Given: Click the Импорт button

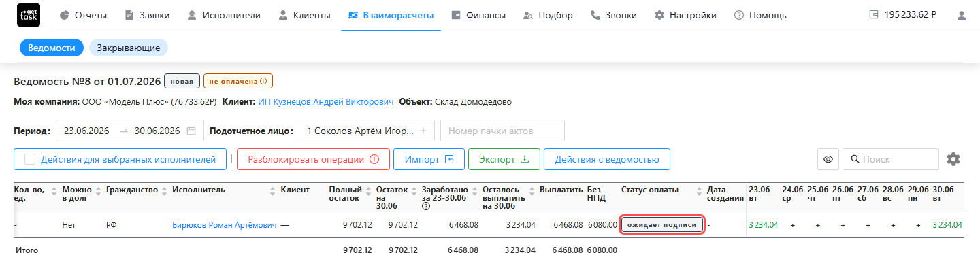Looking at the screenshot, I should pos(429,159).
